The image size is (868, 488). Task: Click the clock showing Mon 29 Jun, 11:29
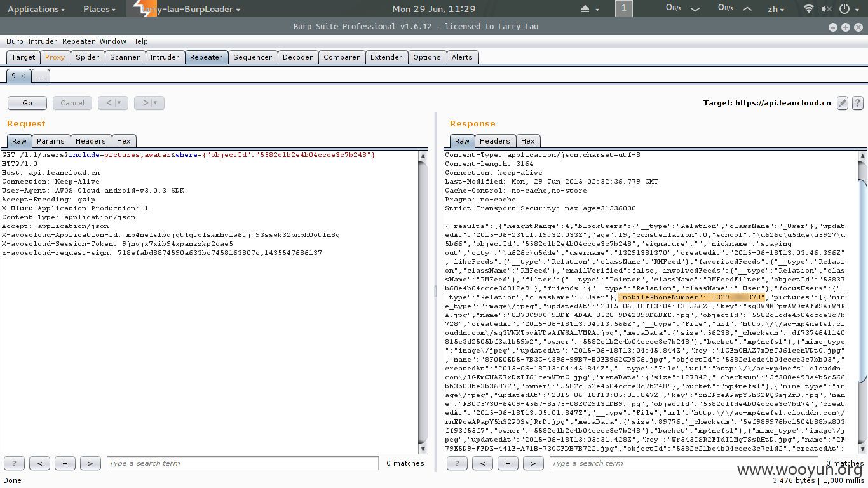pyautogui.click(x=433, y=9)
